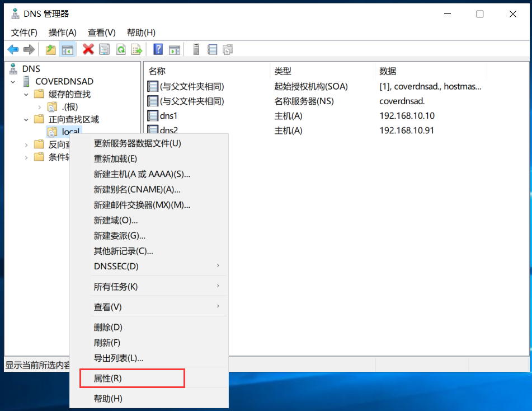The width and height of the screenshot is (532, 411).
Task: Open the 操作(A) menu in menu bar
Action: (x=62, y=32)
